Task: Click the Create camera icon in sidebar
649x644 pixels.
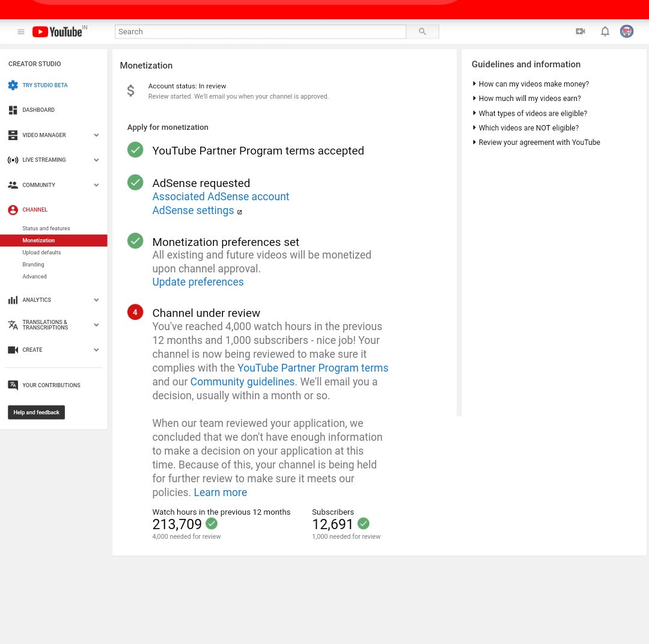Action: 13,350
